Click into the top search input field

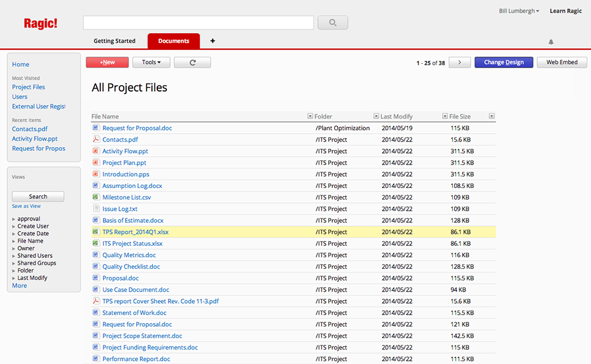[198, 23]
